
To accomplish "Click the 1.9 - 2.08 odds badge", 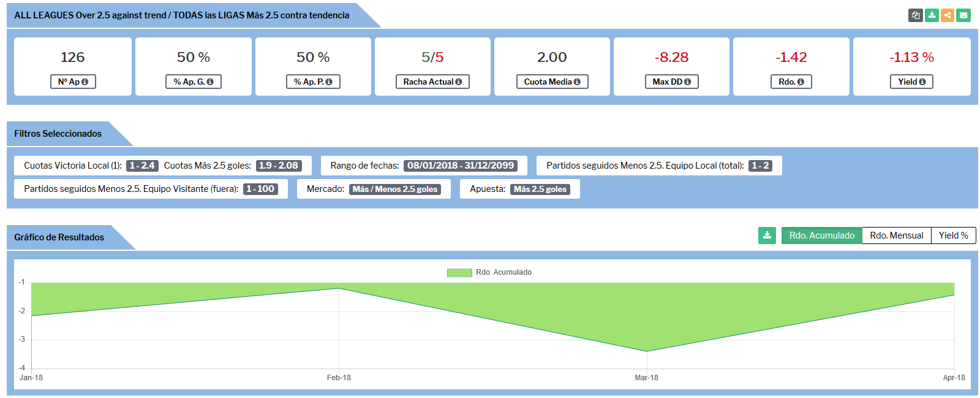I will pos(279,166).
